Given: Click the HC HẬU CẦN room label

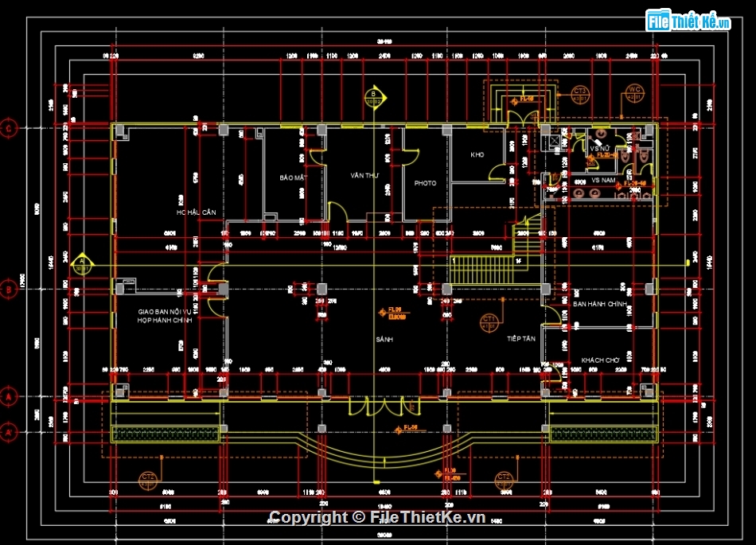Looking at the screenshot, I should tap(196, 212).
